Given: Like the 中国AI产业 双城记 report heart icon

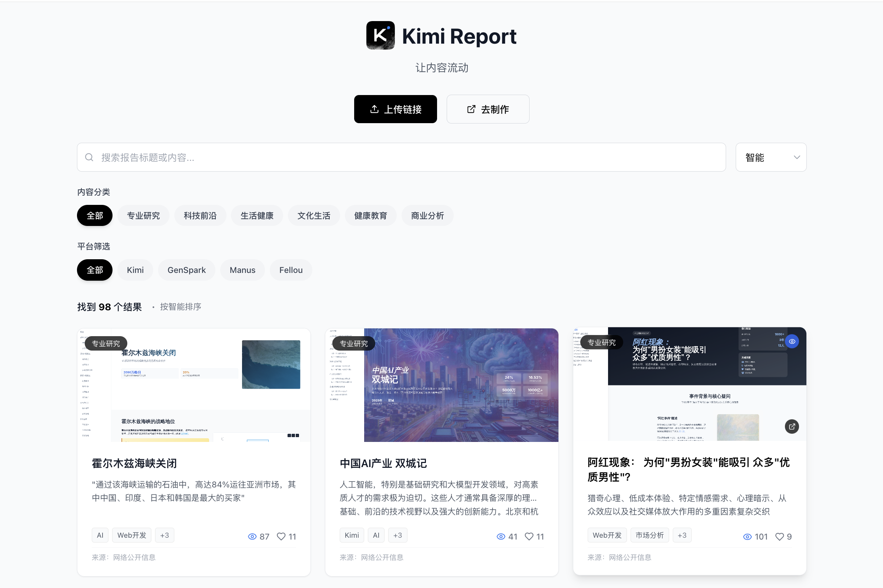Looking at the screenshot, I should click(529, 537).
